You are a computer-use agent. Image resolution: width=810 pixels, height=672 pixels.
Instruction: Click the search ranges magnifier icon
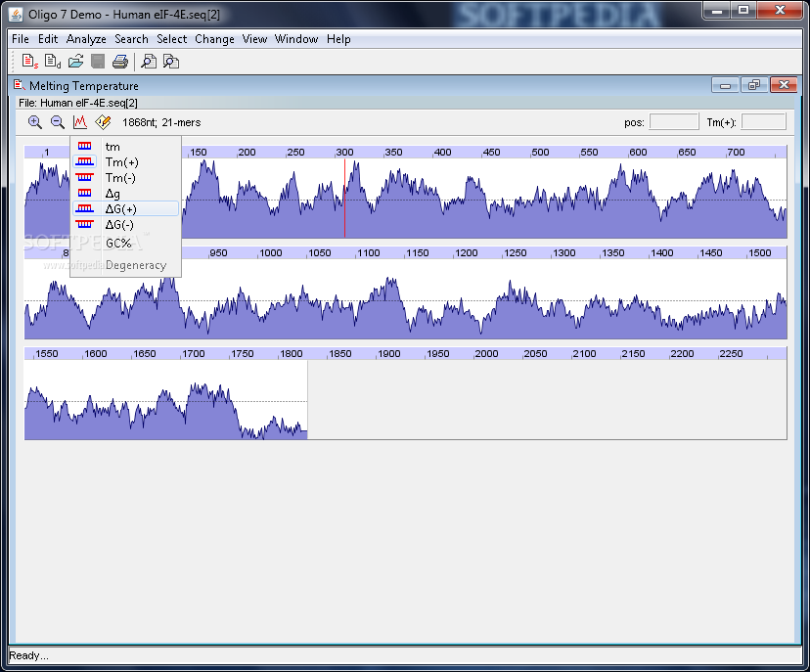pos(171,62)
